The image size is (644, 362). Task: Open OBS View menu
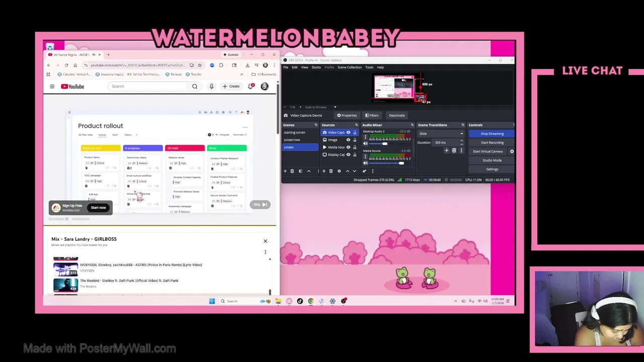304,67
